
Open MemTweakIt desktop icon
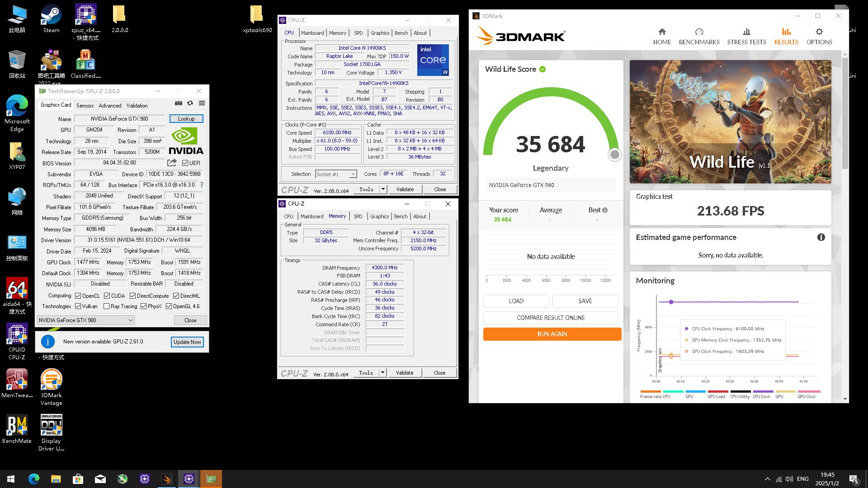[x=17, y=383]
